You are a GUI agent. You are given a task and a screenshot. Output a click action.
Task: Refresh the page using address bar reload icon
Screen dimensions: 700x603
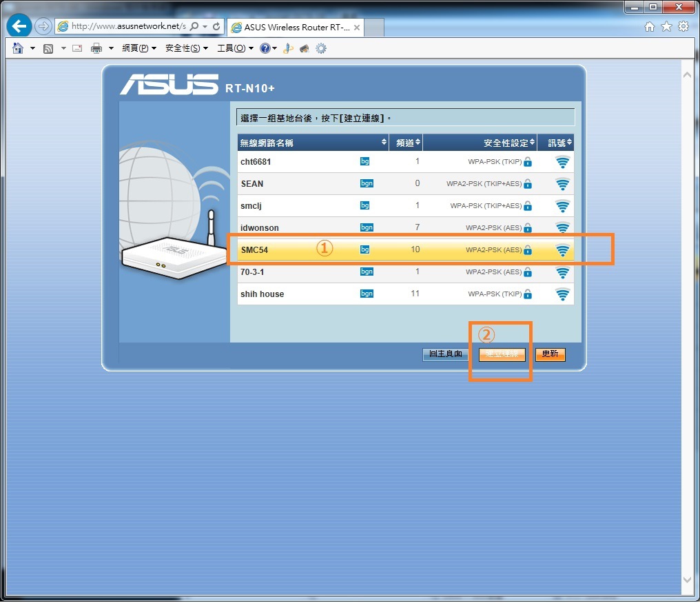coord(216,26)
